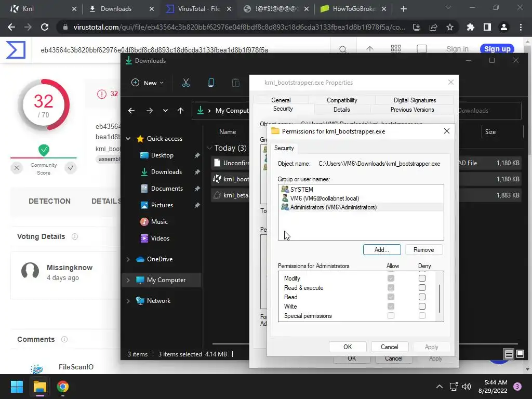Expand the My Computer tree node

tap(128, 280)
